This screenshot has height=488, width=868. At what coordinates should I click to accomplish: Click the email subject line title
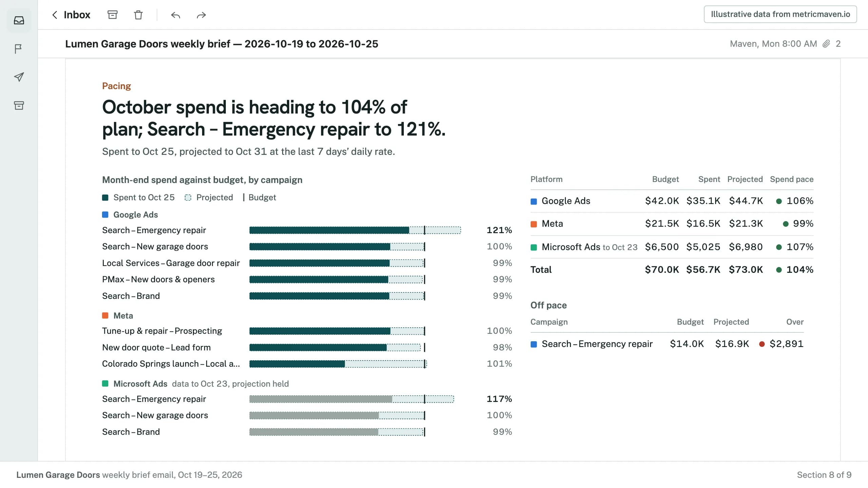[x=221, y=44]
